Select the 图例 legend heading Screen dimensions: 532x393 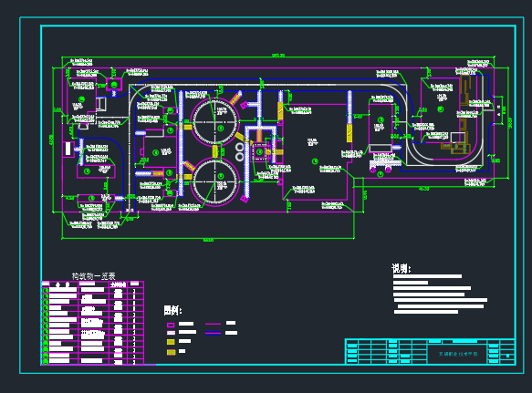tap(172, 310)
